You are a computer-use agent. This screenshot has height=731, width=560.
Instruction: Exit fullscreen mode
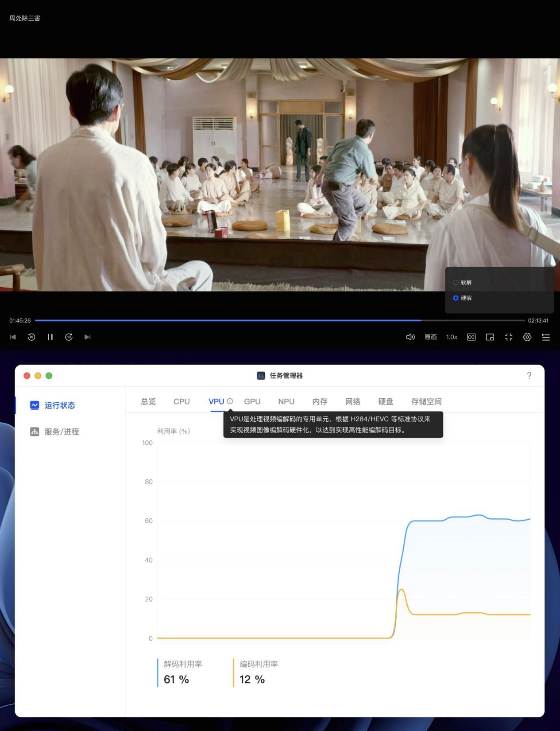click(x=508, y=337)
